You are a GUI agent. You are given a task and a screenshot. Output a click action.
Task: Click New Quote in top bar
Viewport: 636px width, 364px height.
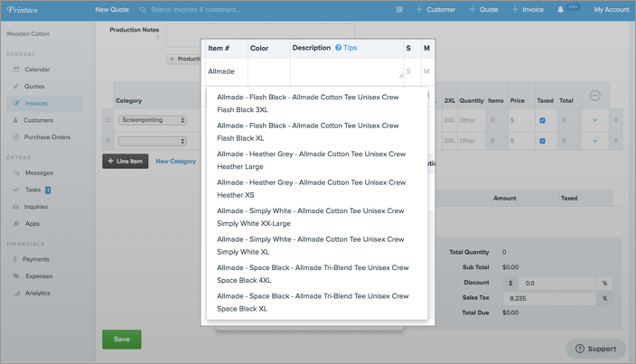coord(112,9)
